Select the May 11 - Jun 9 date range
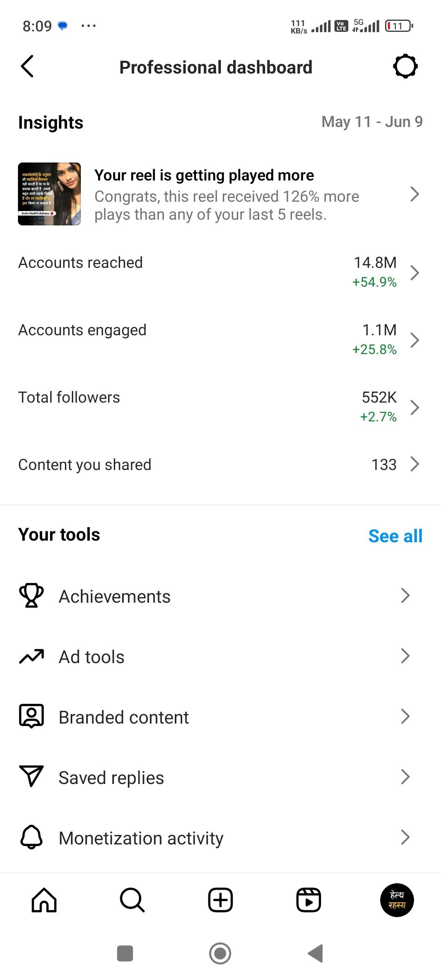The height and width of the screenshot is (980, 441). (372, 122)
